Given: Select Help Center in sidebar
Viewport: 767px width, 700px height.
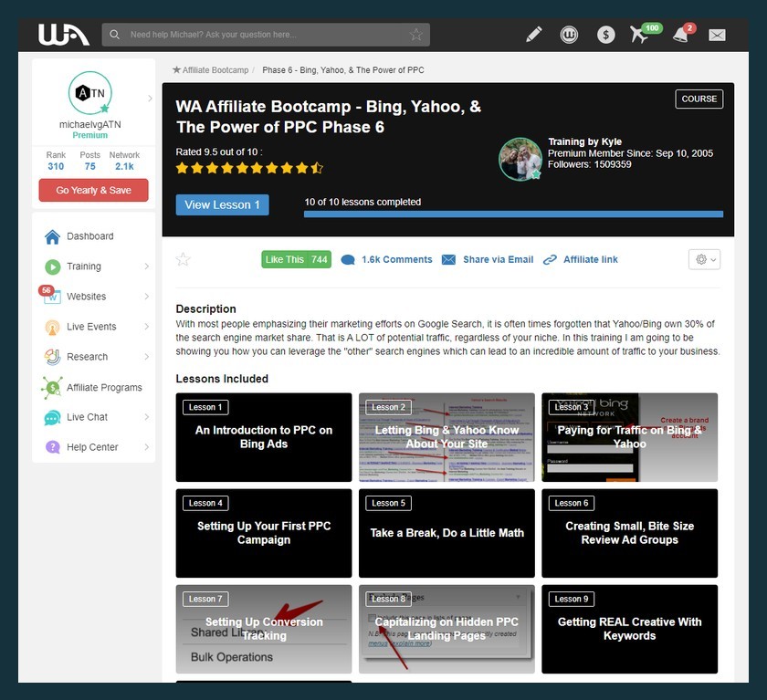Looking at the screenshot, I should tap(92, 447).
